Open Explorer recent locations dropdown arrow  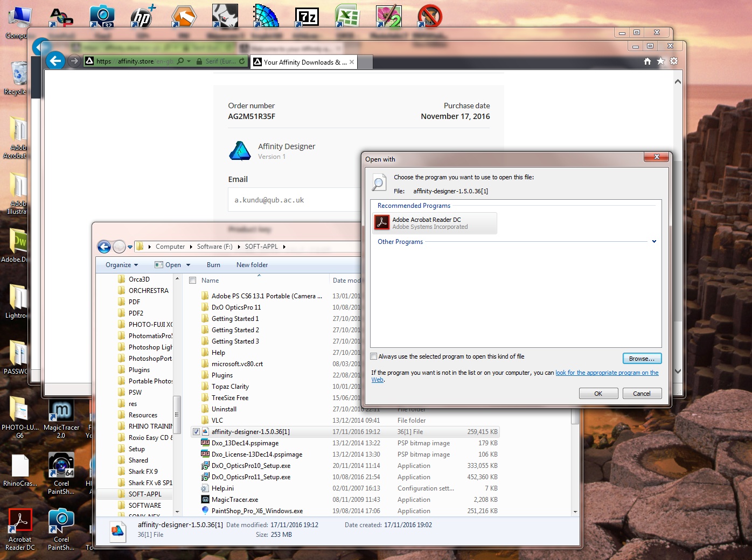pyautogui.click(x=130, y=247)
